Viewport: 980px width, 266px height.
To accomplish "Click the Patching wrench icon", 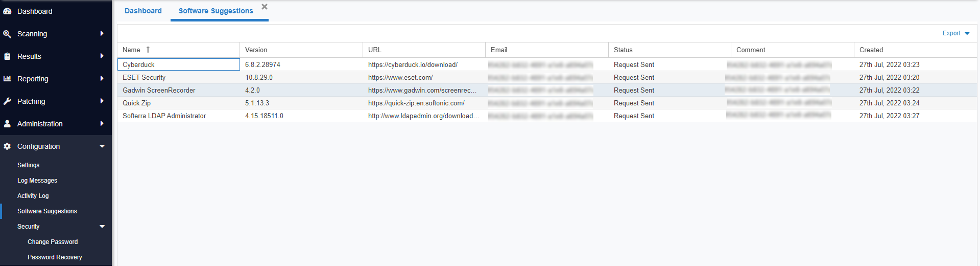I will coord(7,101).
